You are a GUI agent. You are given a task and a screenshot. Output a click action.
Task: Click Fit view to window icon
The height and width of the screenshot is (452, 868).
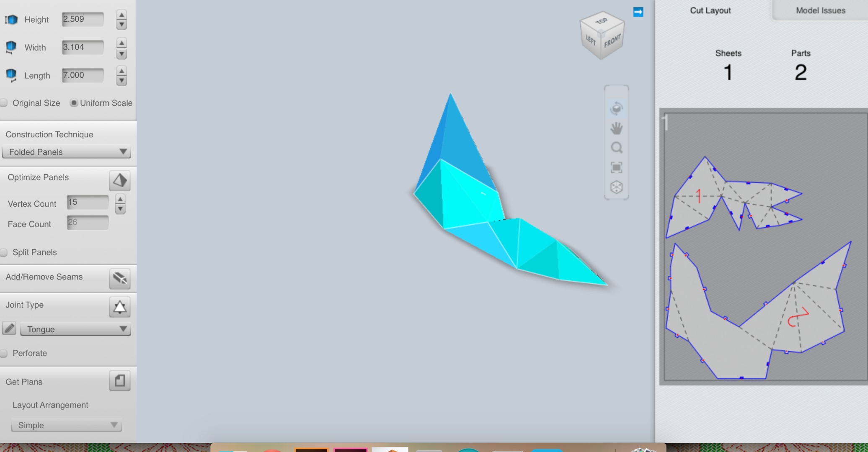pyautogui.click(x=617, y=167)
